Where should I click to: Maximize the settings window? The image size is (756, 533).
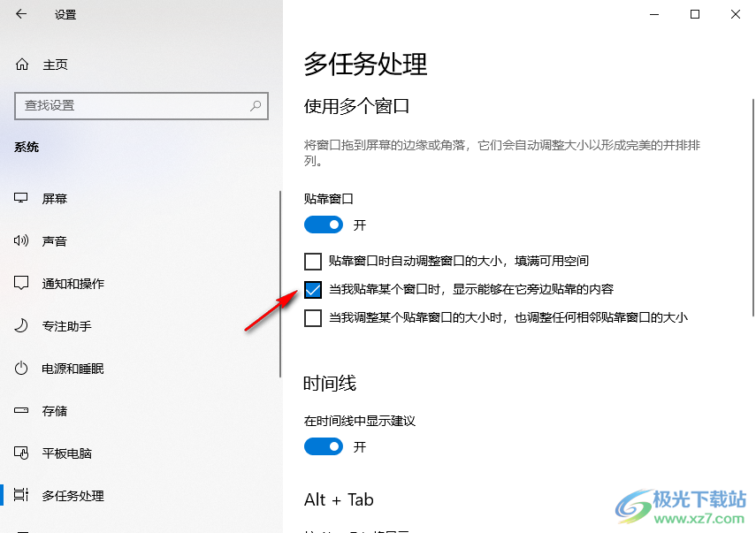point(695,14)
